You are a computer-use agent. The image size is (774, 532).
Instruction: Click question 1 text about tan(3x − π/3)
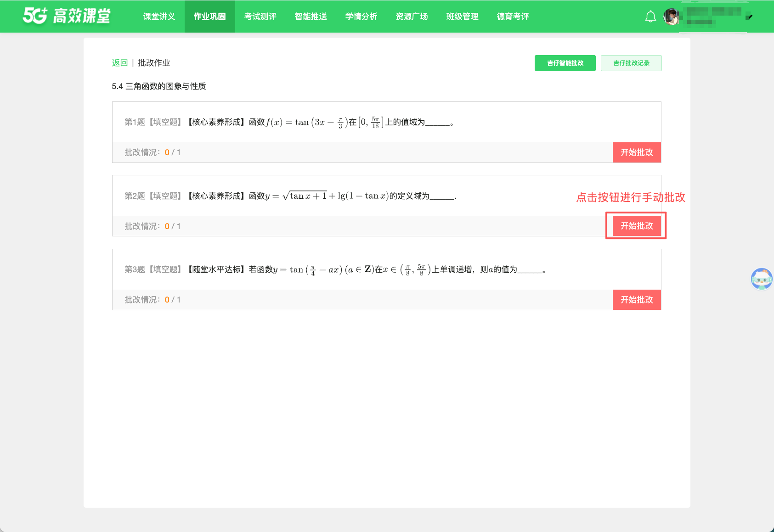point(289,122)
